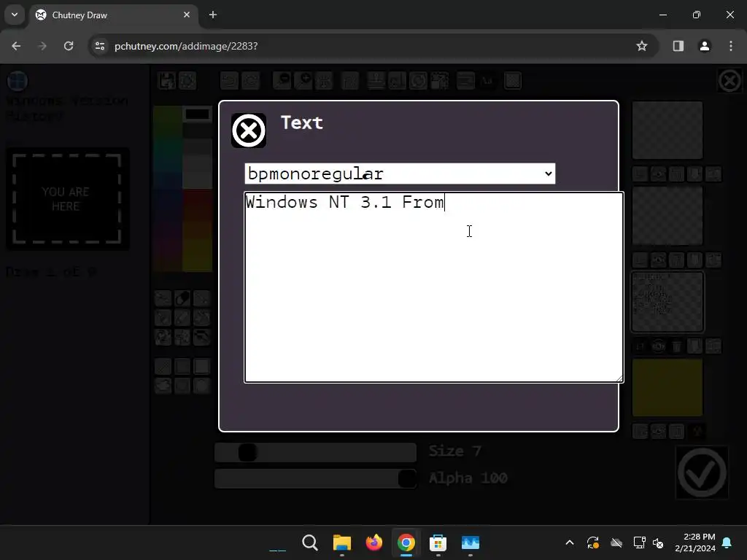This screenshot has width=747, height=560.
Task: Open the notifications bell in the taskbar
Action: click(727, 542)
